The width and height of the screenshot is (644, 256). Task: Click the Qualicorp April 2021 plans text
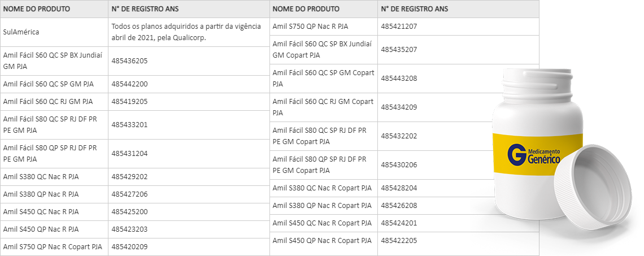[186, 32]
